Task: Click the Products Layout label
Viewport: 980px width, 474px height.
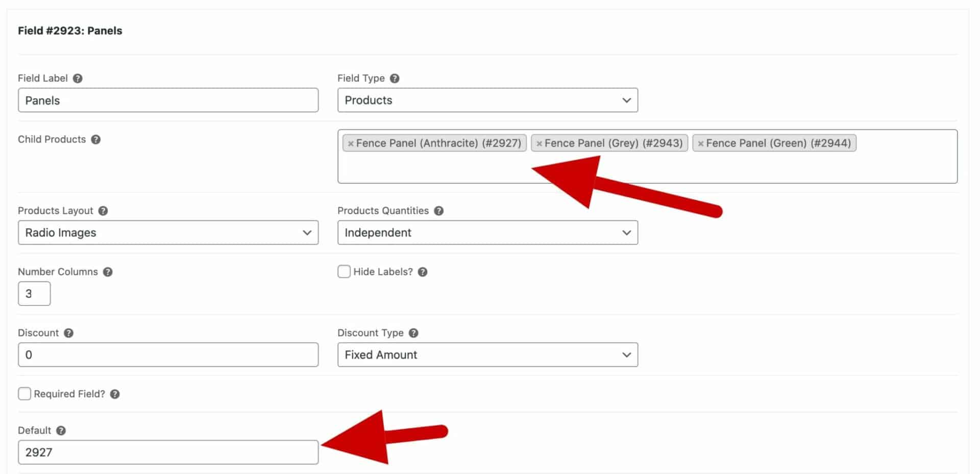Action: (55, 211)
